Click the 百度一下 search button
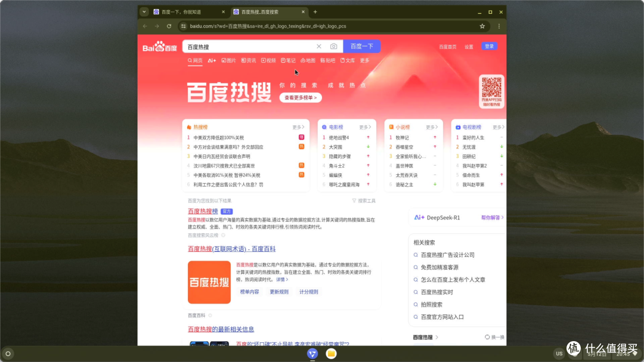 362,47
